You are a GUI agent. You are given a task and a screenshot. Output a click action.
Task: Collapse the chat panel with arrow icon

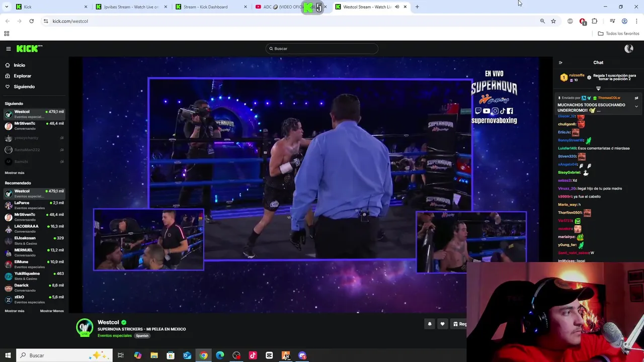(560, 63)
